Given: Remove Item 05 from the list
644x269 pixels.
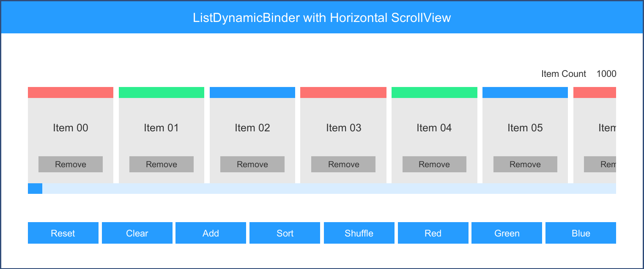Looking at the screenshot, I should (x=525, y=164).
